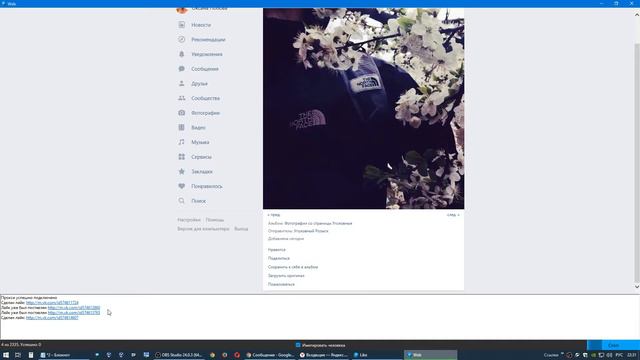This screenshot has width=640, height=360.
Task: Select the Сообщения menu label
Action: click(205, 69)
